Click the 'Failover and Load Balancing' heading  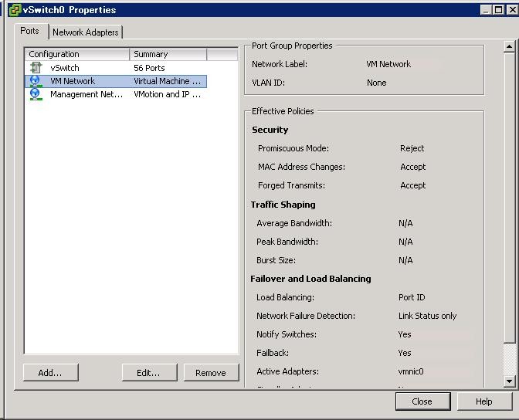[x=310, y=279]
